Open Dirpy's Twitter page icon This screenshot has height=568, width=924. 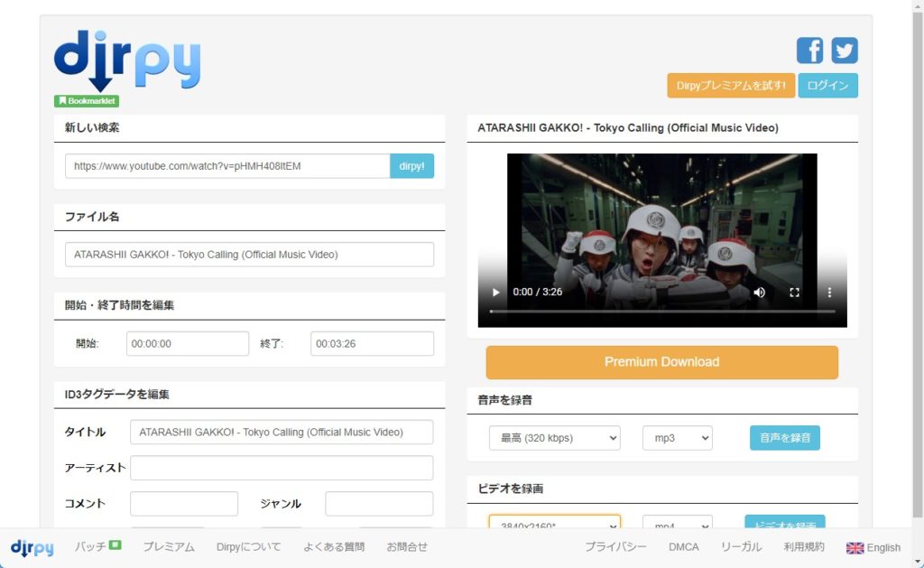(845, 51)
